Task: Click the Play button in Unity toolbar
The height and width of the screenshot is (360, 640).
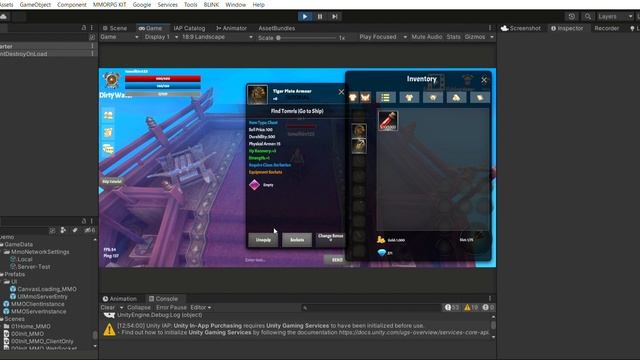Action: pyautogui.click(x=304, y=16)
